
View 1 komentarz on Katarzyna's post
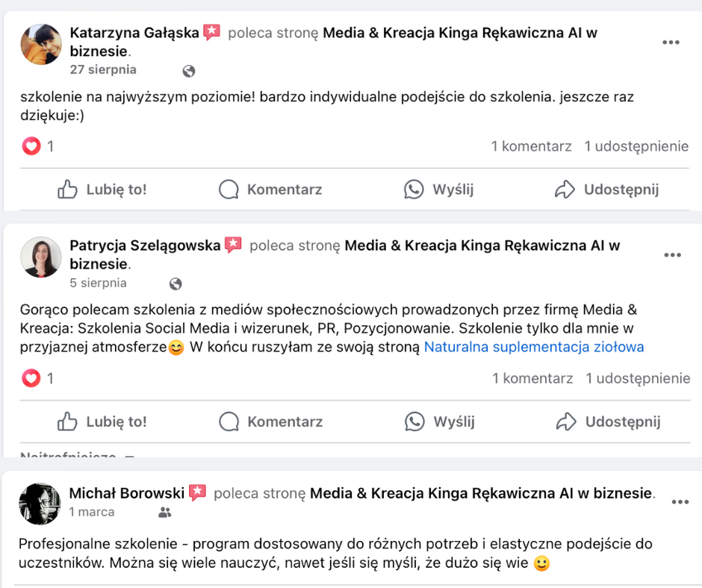pyautogui.click(x=531, y=146)
